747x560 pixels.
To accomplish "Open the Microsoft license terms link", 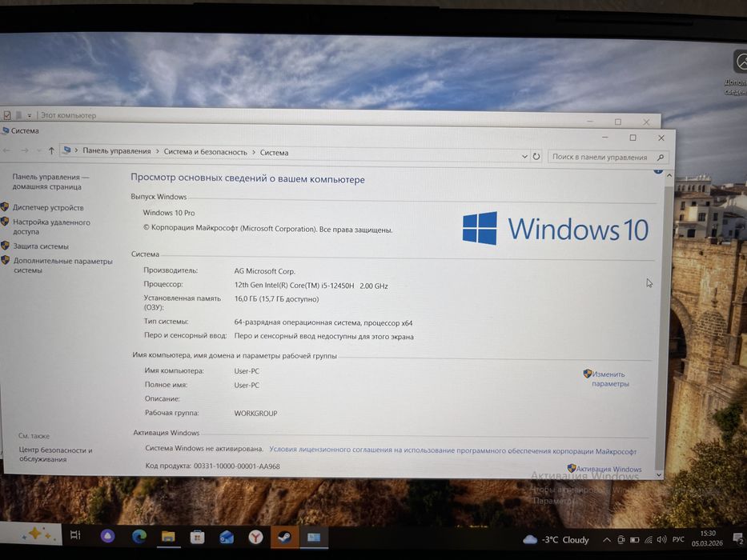I will tap(452, 450).
